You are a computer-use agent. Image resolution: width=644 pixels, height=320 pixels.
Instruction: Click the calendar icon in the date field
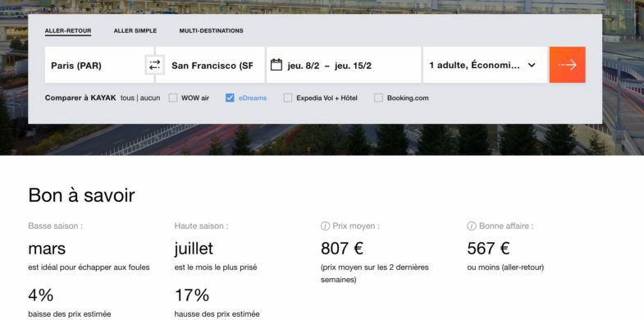[x=276, y=65]
